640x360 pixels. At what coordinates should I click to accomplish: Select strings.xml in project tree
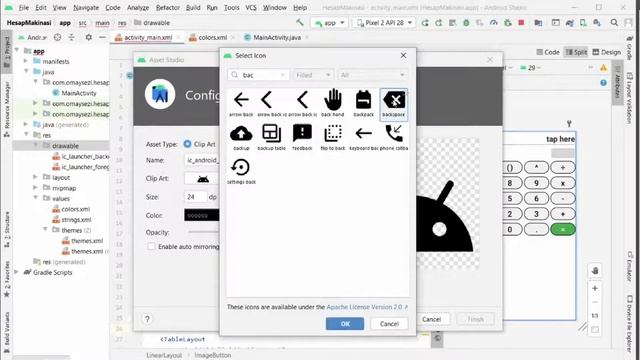(x=76, y=220)
